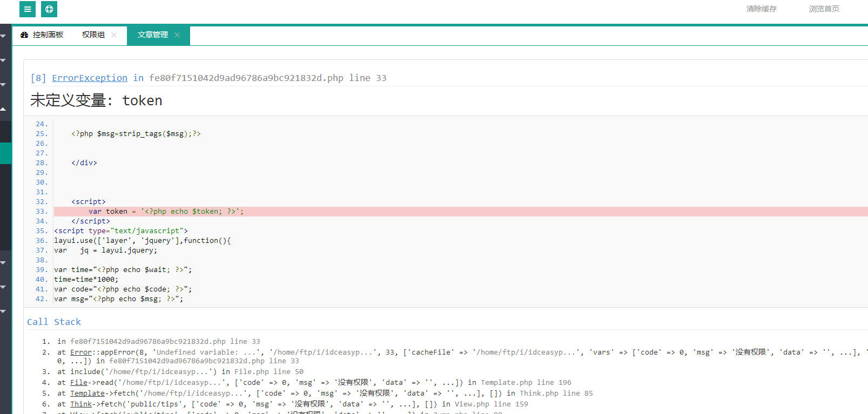Click the 未定义变量: token error heading

tap(96, 100)
